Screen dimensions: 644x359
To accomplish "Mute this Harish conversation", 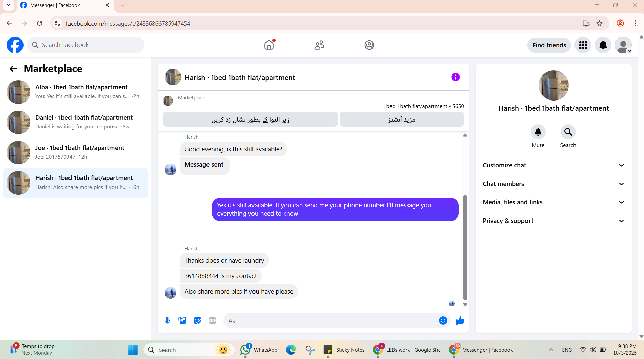I will tap(538, 132).
